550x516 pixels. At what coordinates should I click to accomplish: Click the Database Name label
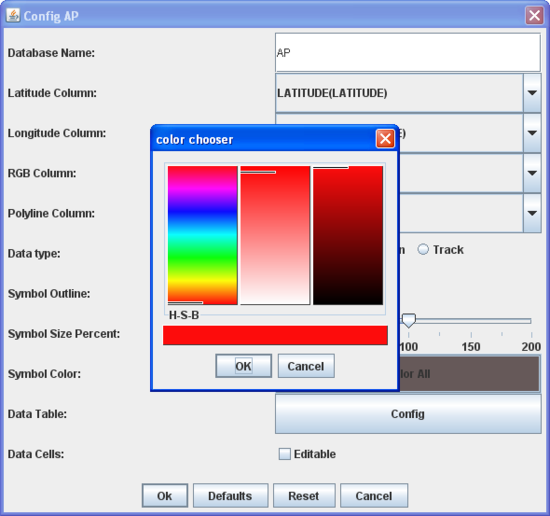pyautogui.click(x=51, y=53)
